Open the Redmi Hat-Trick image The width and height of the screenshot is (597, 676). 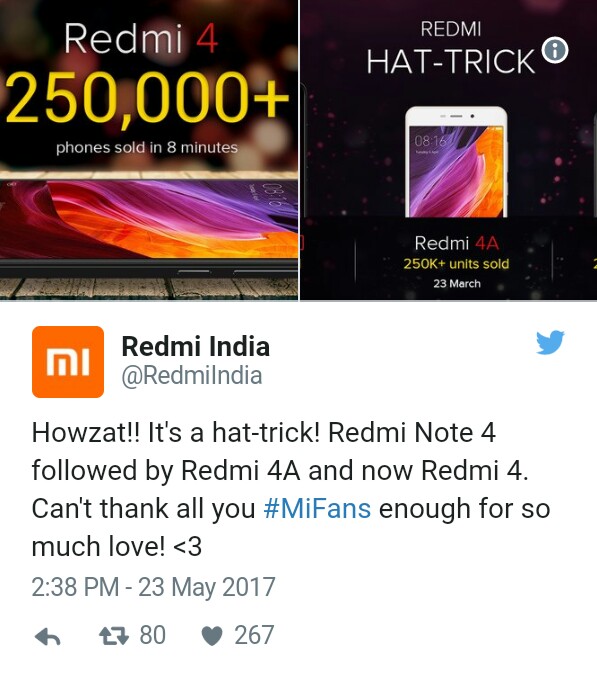pos(449,150)
